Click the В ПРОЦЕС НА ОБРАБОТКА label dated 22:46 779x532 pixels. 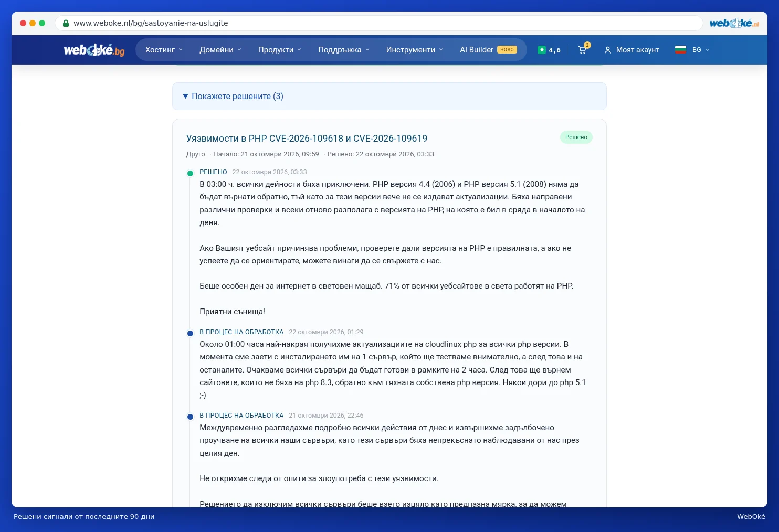click(241, 416)
